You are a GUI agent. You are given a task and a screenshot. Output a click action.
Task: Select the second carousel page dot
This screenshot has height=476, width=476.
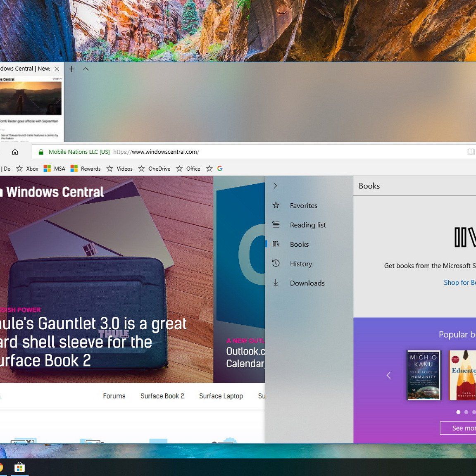coord(466,412)
